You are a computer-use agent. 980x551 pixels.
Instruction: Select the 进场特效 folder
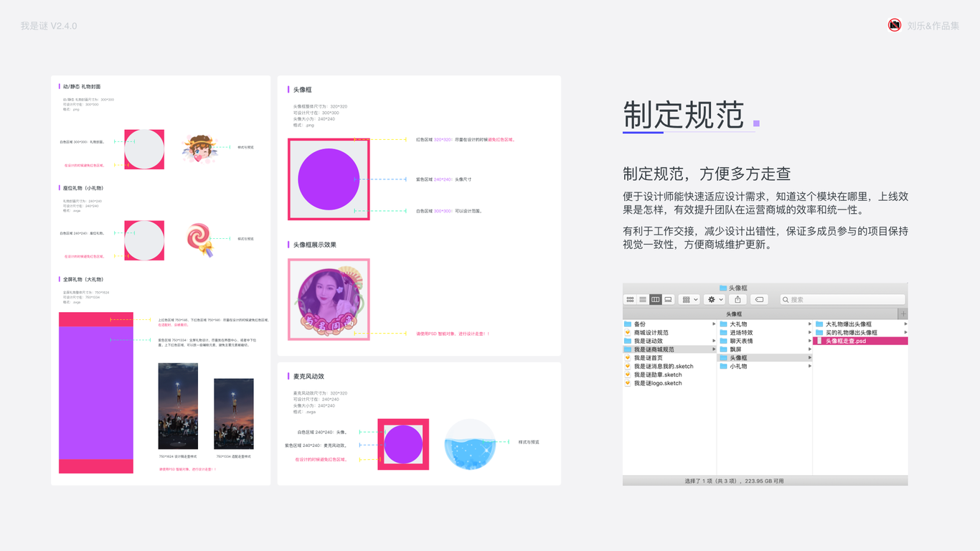(x=765, y=333)
